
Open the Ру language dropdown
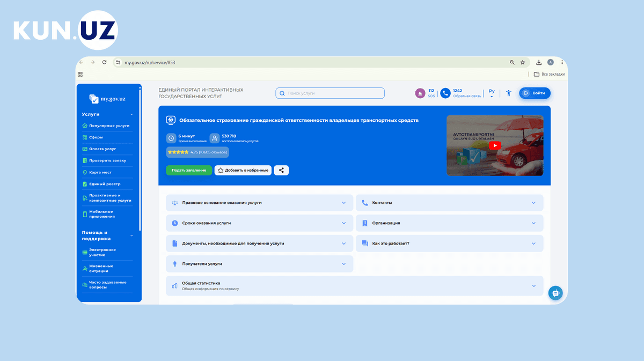tap(492, 93)
